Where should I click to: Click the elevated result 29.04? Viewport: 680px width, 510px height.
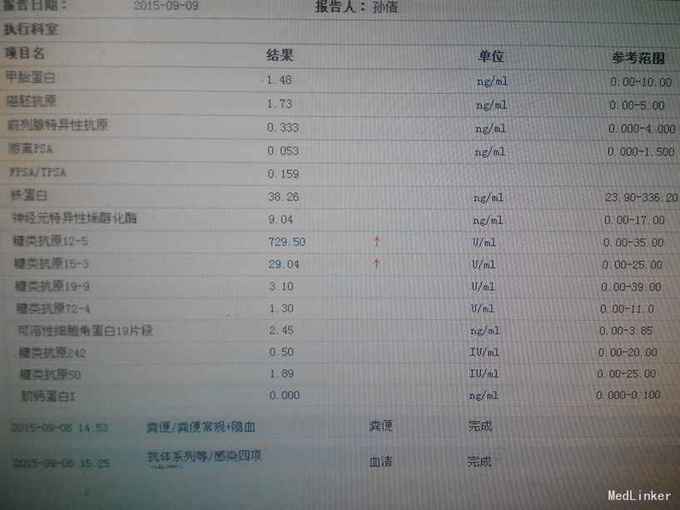click(x=284, y=264)
